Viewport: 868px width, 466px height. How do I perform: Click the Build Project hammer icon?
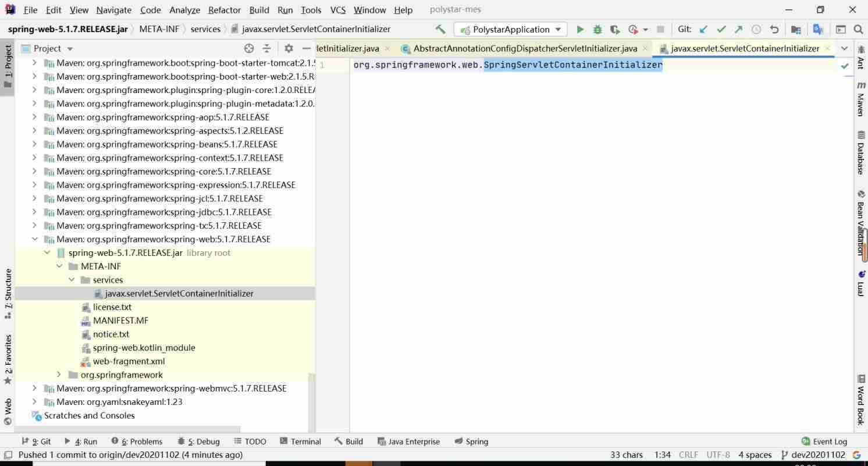[x=440, y=29]
